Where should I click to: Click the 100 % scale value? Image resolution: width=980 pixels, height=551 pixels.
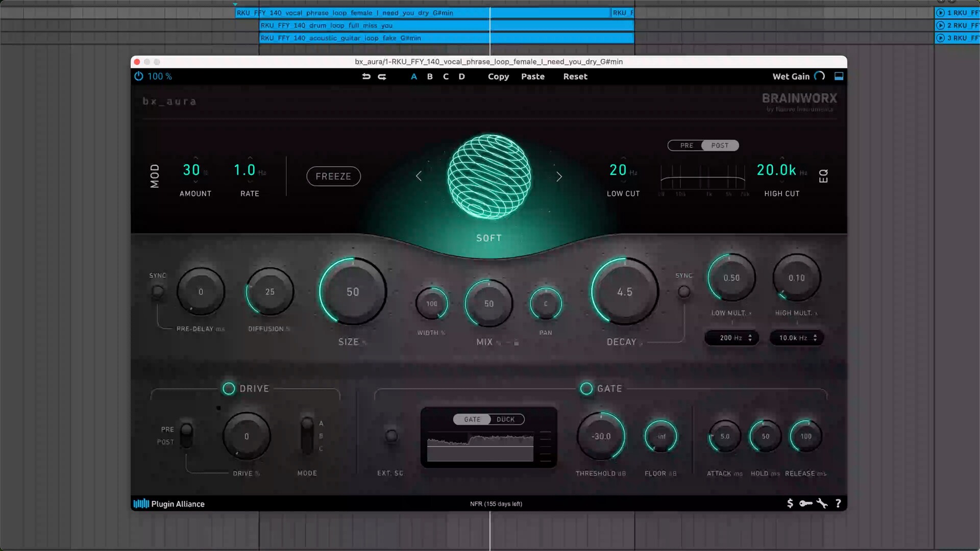tap(160, 76)
